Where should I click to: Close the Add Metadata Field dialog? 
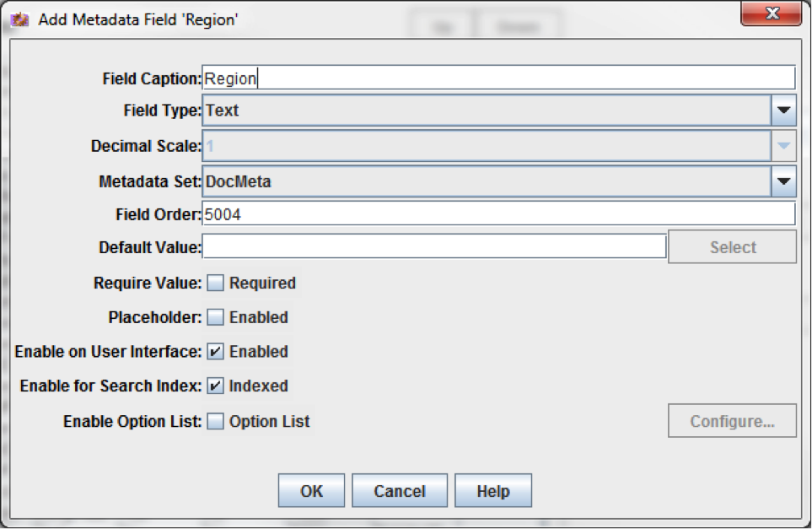772,13
